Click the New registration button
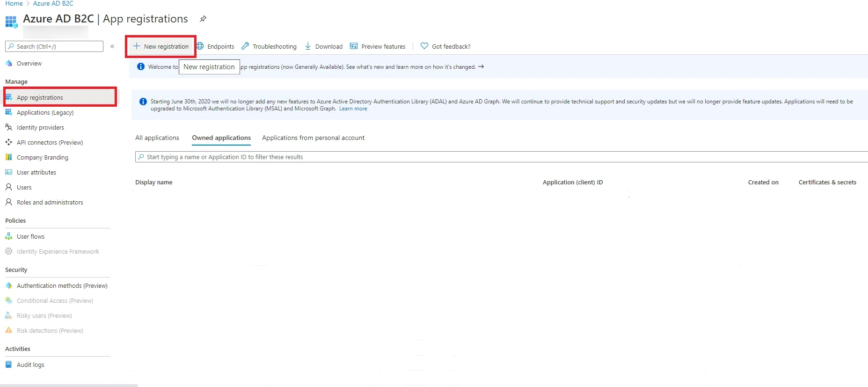The width and height of the screenshot is (868, 387). coord(160,46)
